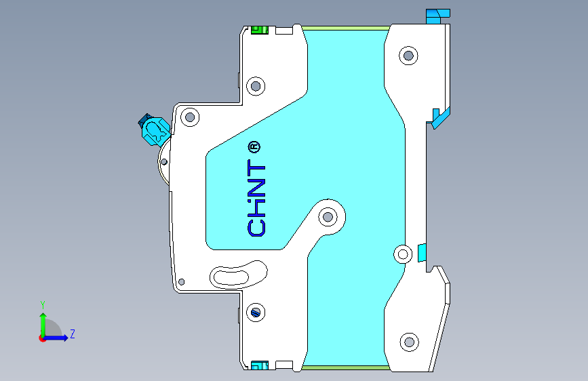Select the light green strip along bottom edge
The width and height of the screenshot is (588, 381).
[345, 368]
